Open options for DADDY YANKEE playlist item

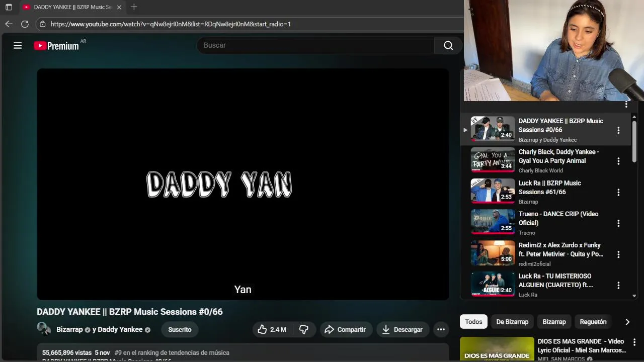click(x=618, y=130)
